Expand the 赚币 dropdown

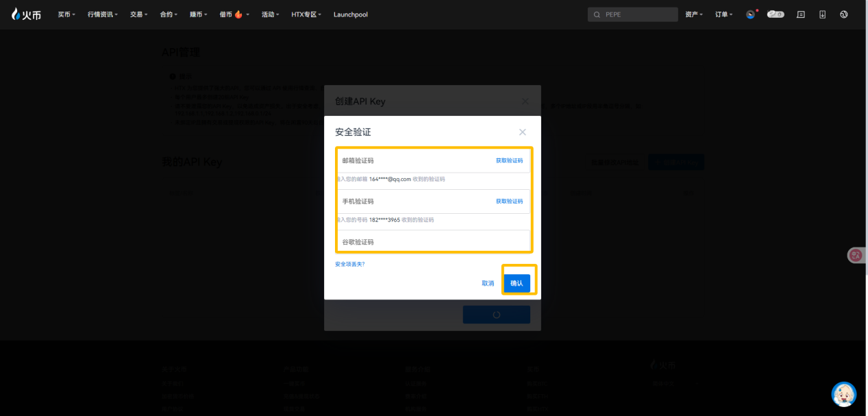point(198,14)
